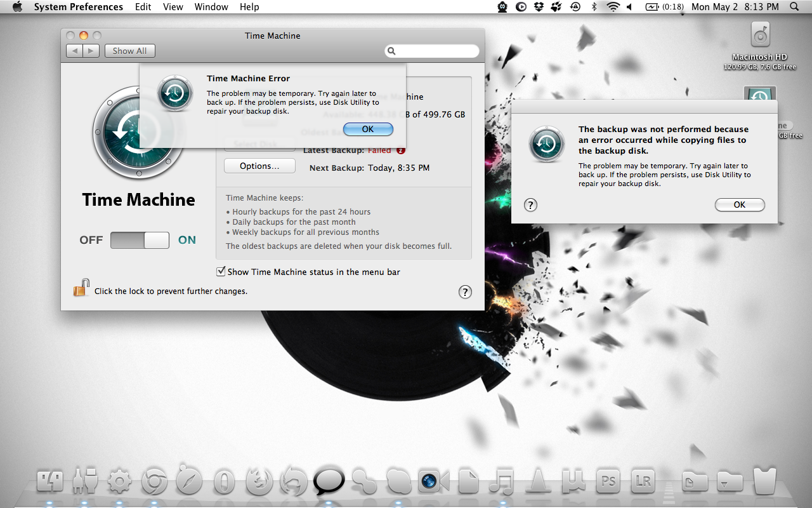Click OK in the Time Machine Error sheet

coord(368,129)
